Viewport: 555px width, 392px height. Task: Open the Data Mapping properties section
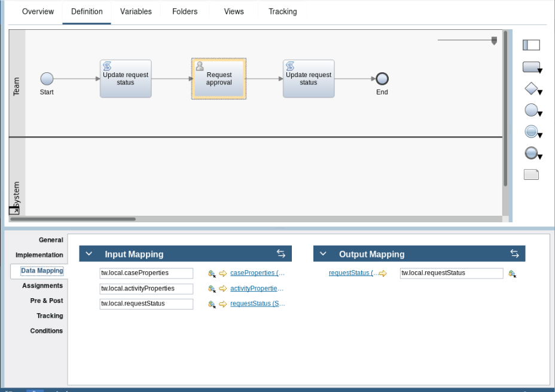pos(42,271)
